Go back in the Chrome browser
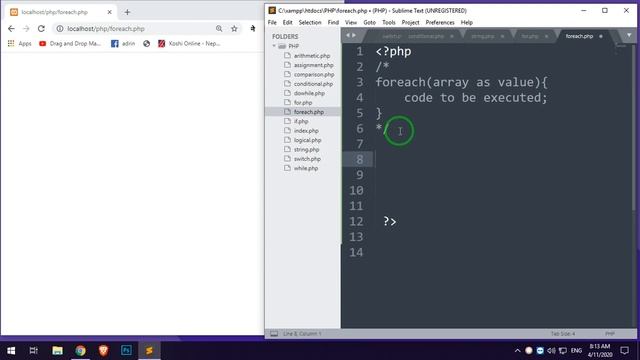Image resolution: width=640 pixels, height=360 pixels. [11, 29]
